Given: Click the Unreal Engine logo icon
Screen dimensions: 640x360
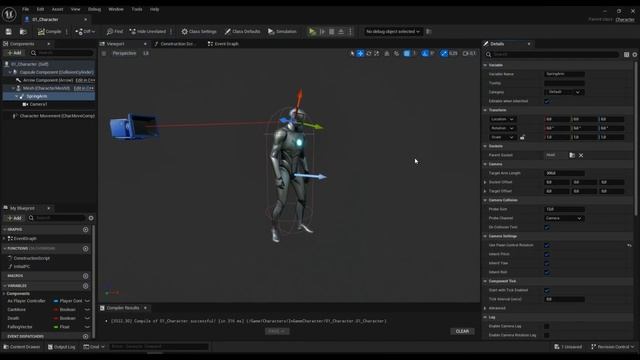Looking at the screenshot, I should pos(9,14).
